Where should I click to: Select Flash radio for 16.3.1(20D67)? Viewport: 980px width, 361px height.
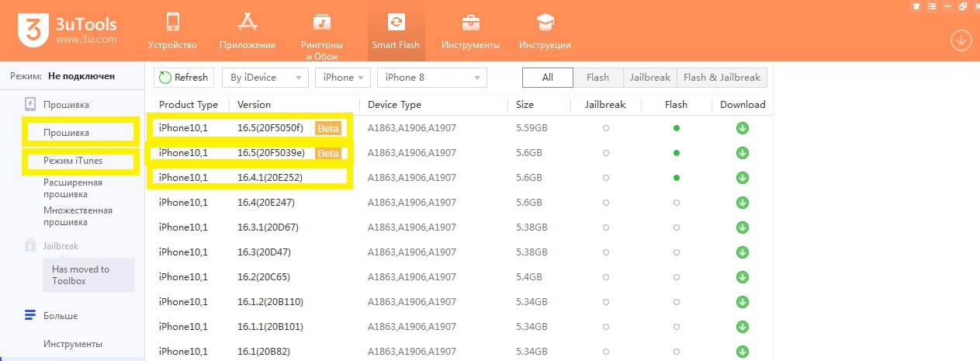coord(677,227)
